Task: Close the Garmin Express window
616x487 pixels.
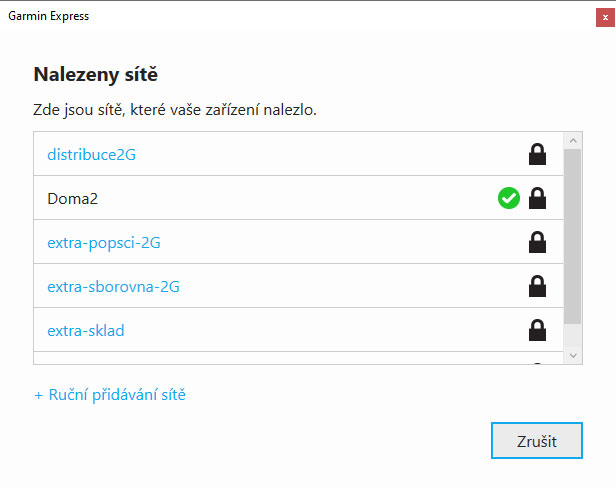Action: 605,17
